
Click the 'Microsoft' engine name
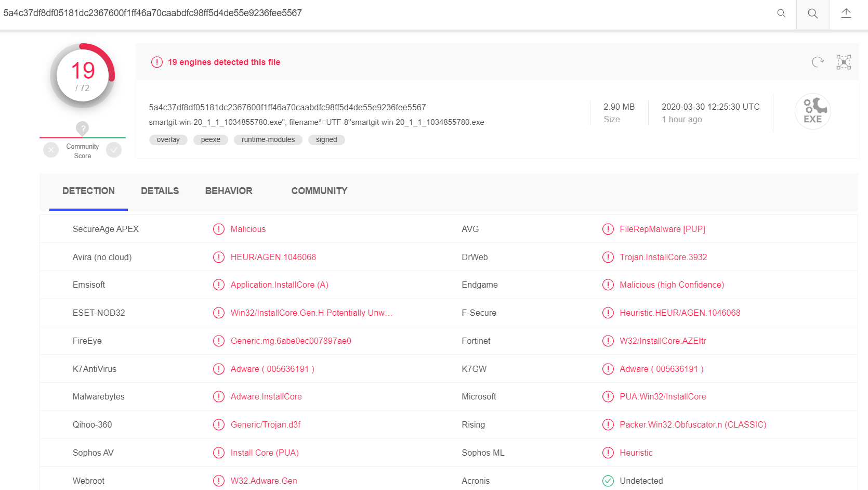tap(479, 396)
